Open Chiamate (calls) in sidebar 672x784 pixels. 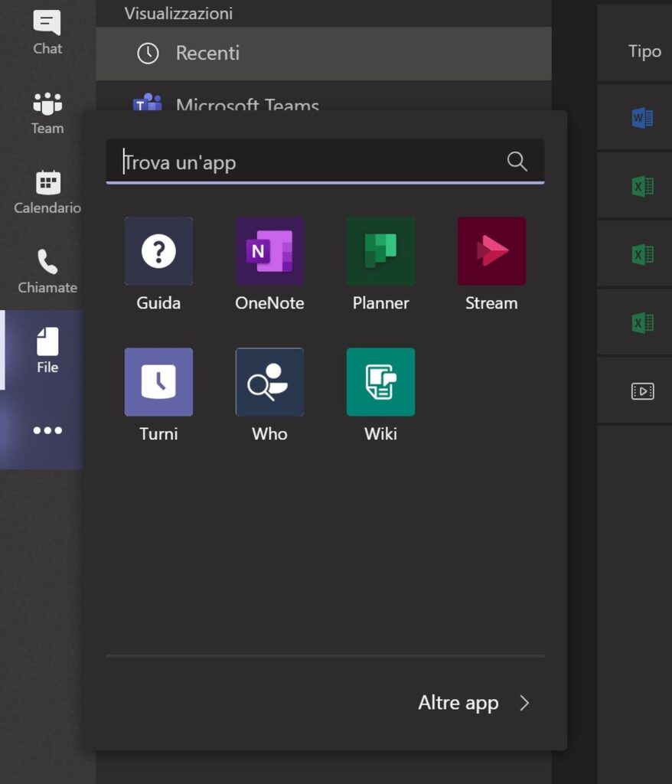pyautogui.click(x=47, y=272)
